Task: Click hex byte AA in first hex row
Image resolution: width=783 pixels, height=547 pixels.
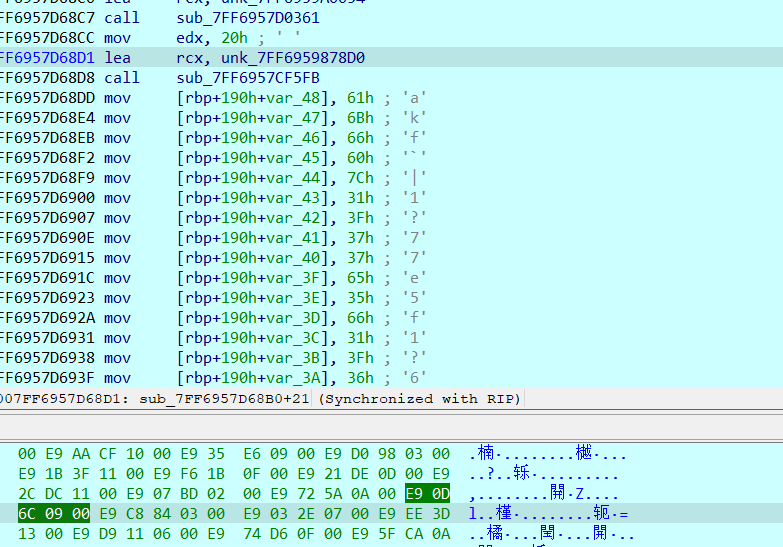Action: pos(81,454)
